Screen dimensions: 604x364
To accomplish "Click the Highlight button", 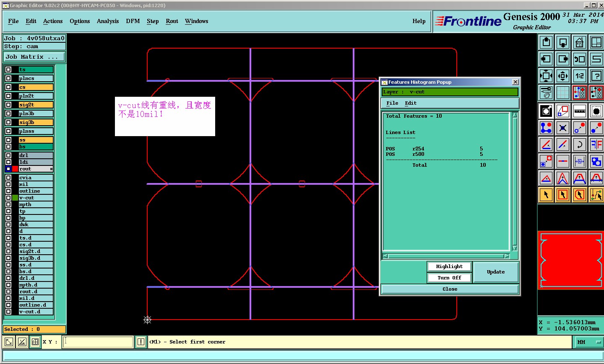I will pyautogui.click(x=449, y=266).
